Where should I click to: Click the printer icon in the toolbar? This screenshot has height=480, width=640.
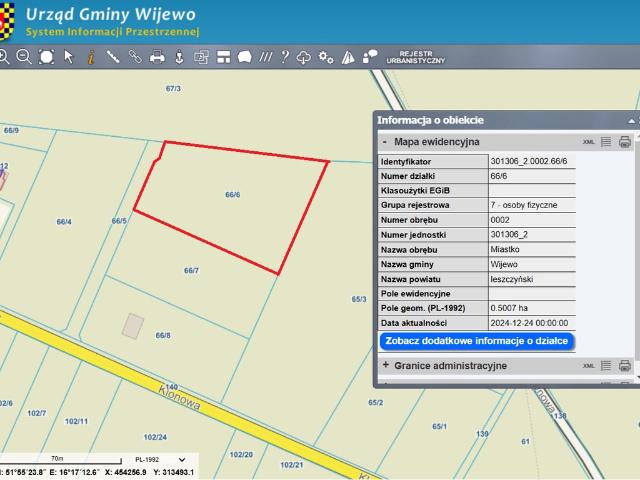click(157, 57)
